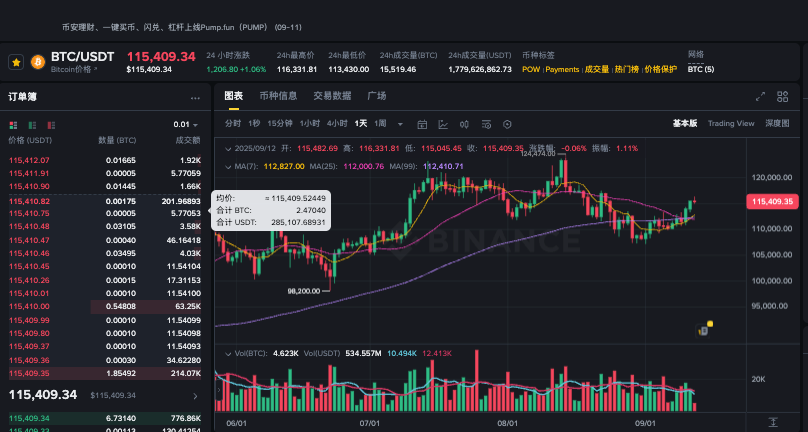The image size is (808, 432).
Task: Open the 网络 BTC (5) network selector
Action: point(700,69)
